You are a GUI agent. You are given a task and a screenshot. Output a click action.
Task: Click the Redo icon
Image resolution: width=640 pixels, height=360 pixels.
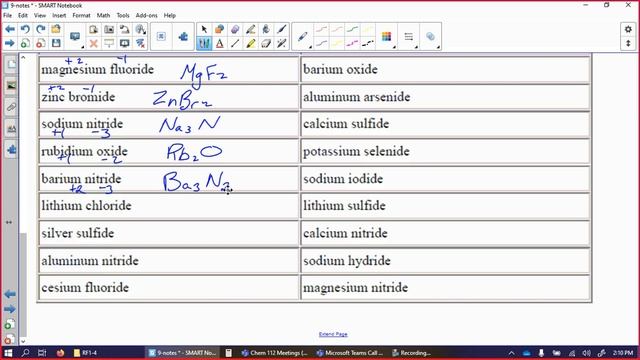40,29
